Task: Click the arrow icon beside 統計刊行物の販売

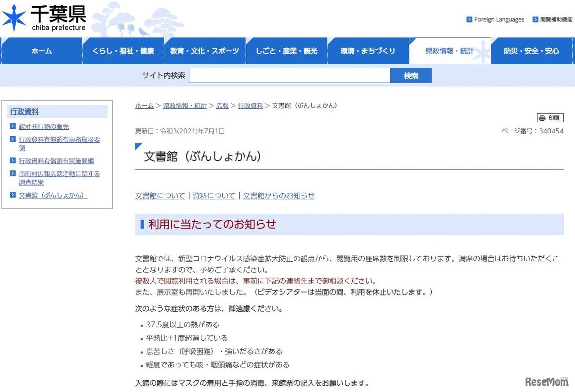Action: coord(13,126)
